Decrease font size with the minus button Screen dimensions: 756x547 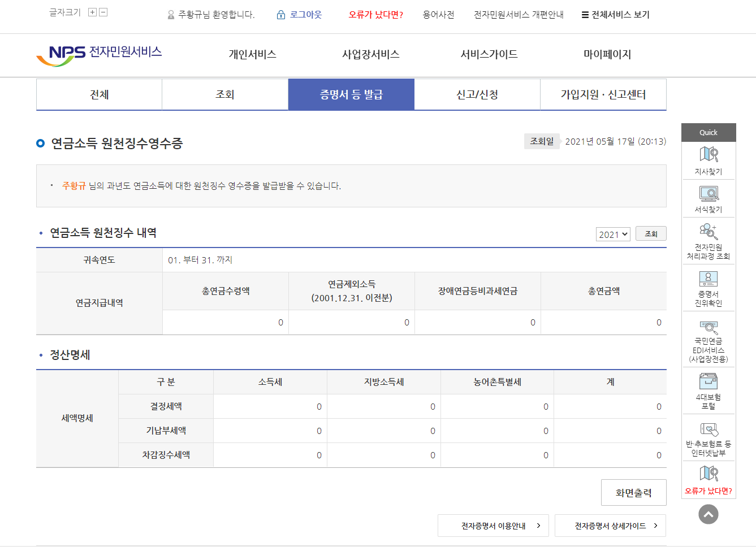(x=103, y=12)
